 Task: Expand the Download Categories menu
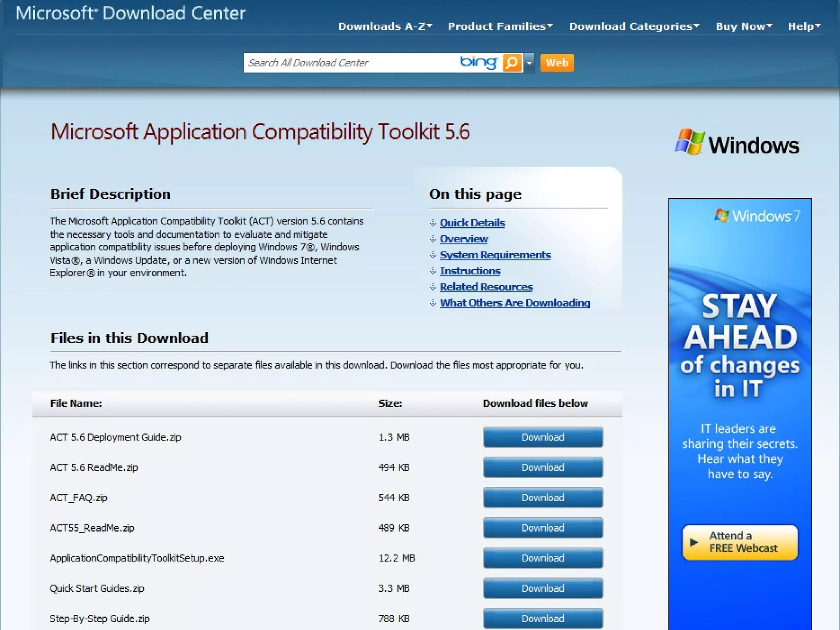[x=634, y=26]
